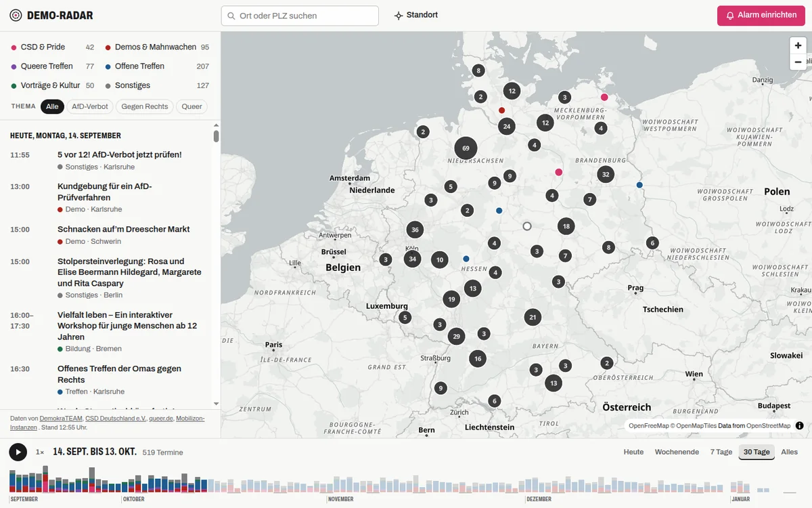Open the cluster marker showing 69
Image resolution: width=812 pixels, height=508 pixels.
pos(466,148)
